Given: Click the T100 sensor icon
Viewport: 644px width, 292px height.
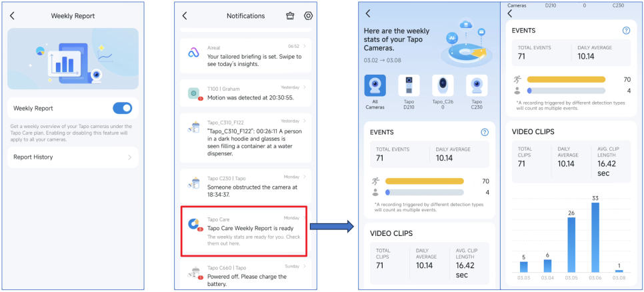Looking at the screenshot, I should pos(193,94).
